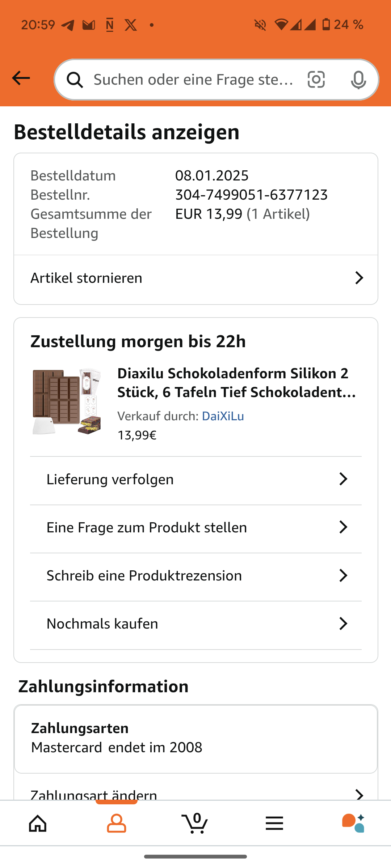Open the DaiXiLu seller link

pos(223,416)
